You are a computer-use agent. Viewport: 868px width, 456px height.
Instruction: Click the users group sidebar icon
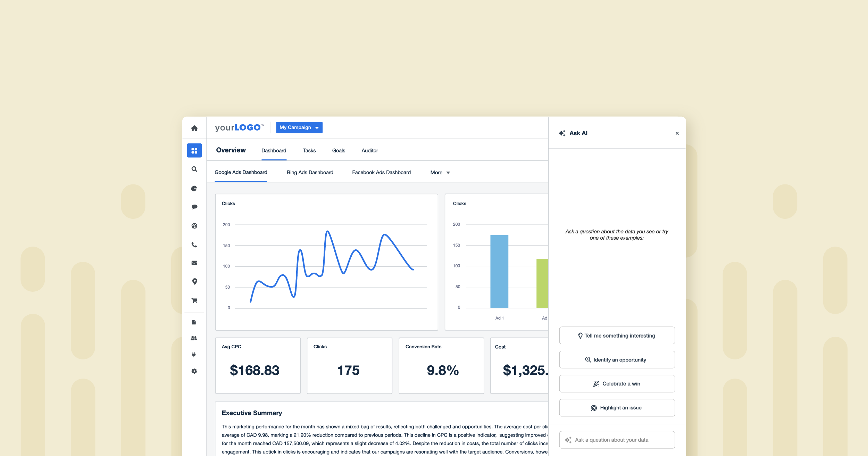[194, 338]
